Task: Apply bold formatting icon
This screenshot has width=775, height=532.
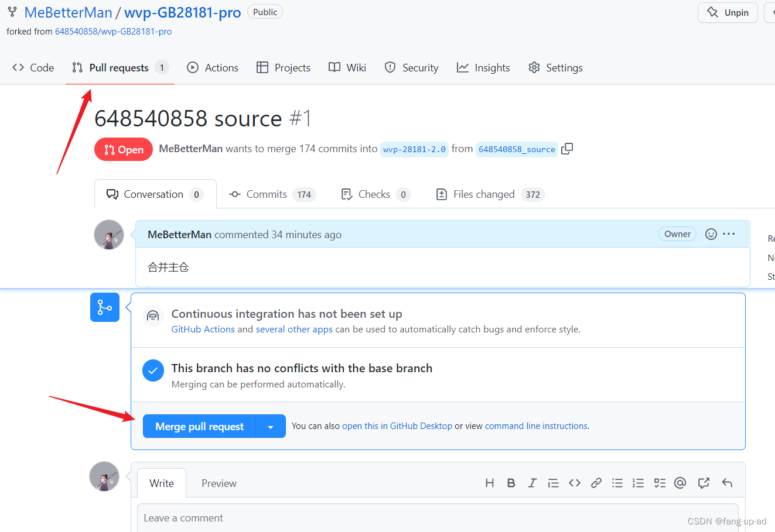Action: tap(511, 483)
